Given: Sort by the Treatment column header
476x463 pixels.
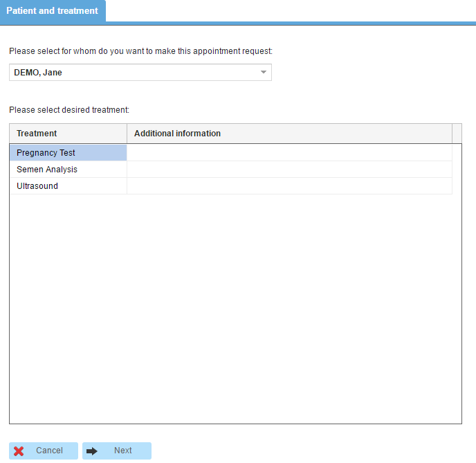Looking at the screenshot, I should (68, 134).
